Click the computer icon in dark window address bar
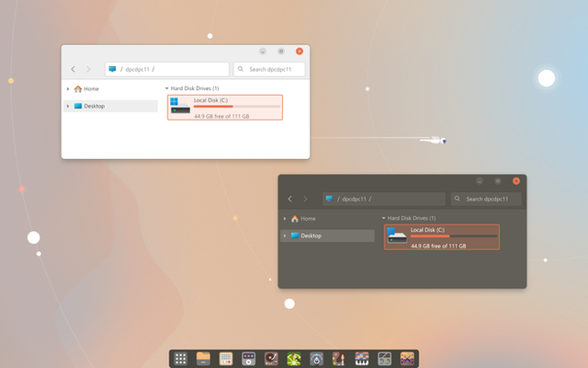588x368 pixels. 329,199
